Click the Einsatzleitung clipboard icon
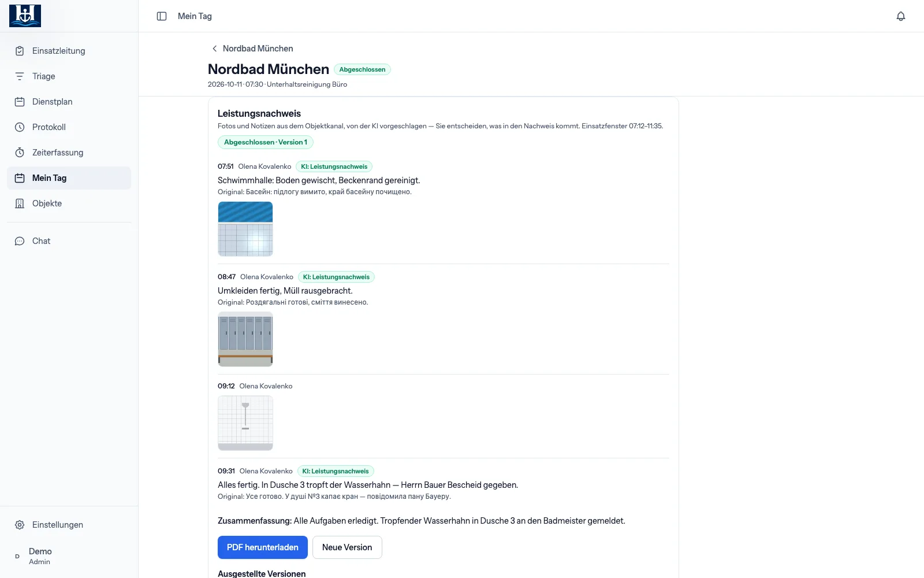924x578 pixels. (x=20, y=51)
